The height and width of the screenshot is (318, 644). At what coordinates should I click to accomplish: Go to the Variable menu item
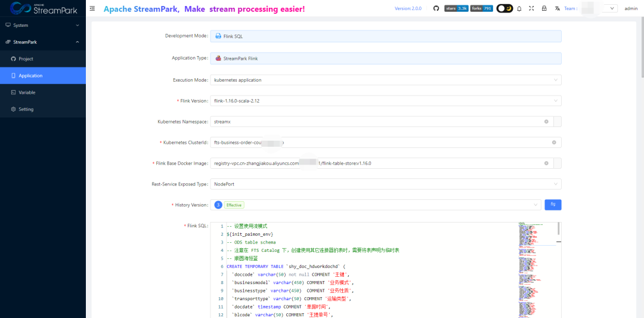[27, 92]
